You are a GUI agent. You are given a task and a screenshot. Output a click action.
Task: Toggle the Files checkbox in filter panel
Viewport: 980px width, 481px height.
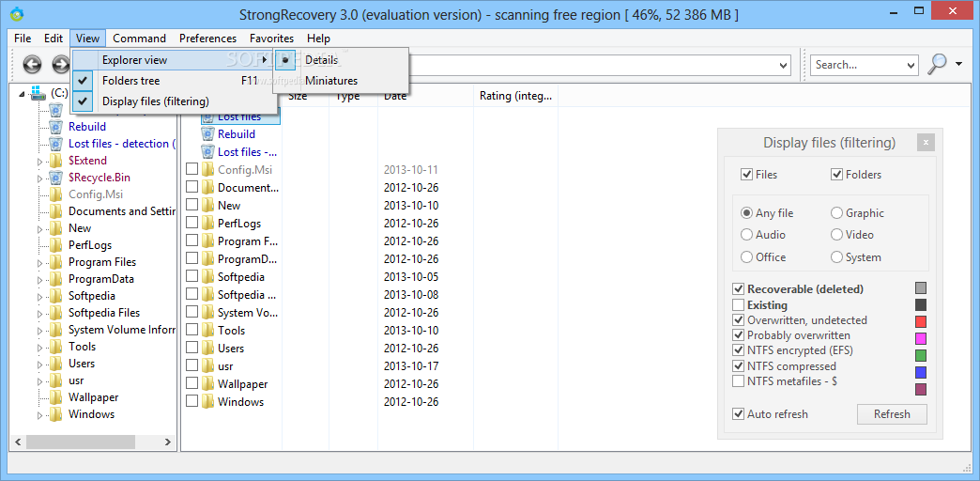(746, 175)
